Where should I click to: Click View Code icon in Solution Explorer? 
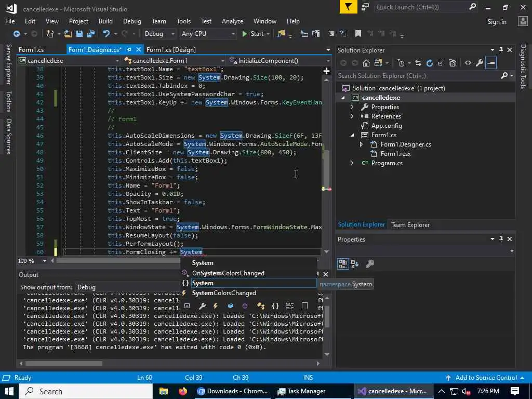pos(468,63)
